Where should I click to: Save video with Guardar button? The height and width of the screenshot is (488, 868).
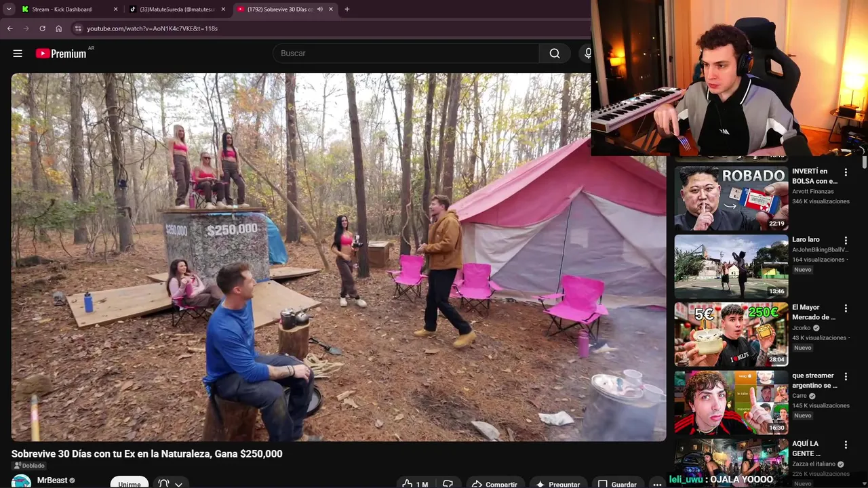[616, 483]
